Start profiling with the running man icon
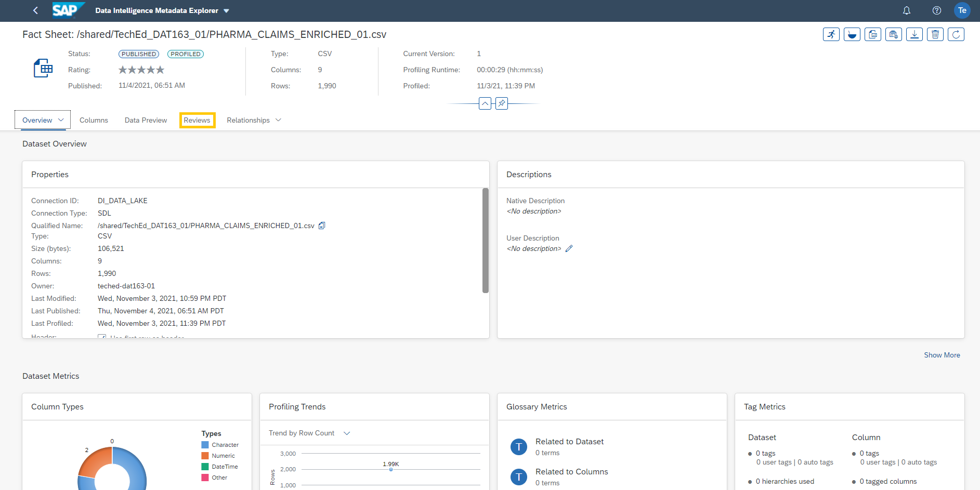The height and width of the screenshot is (490, 980). (831, 34)
